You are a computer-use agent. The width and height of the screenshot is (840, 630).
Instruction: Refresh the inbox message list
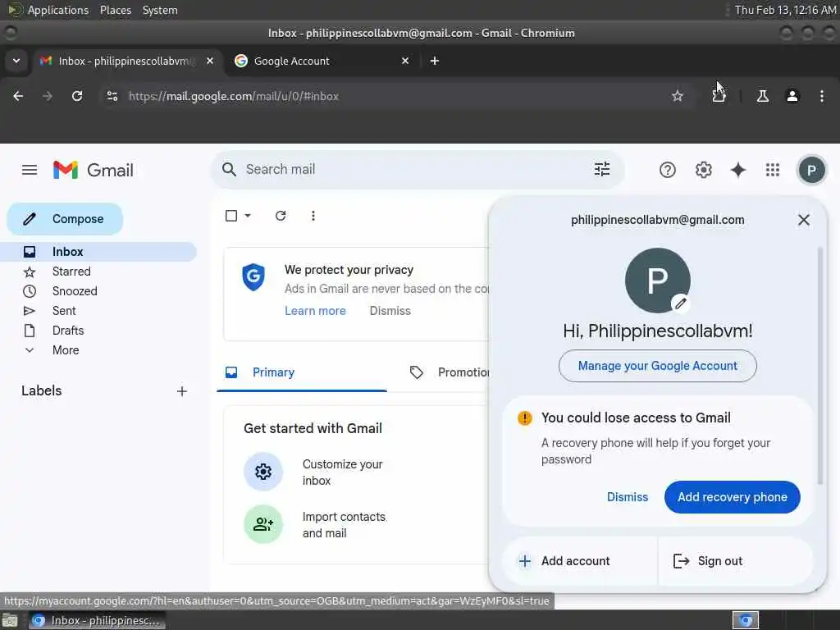point(281,216)
